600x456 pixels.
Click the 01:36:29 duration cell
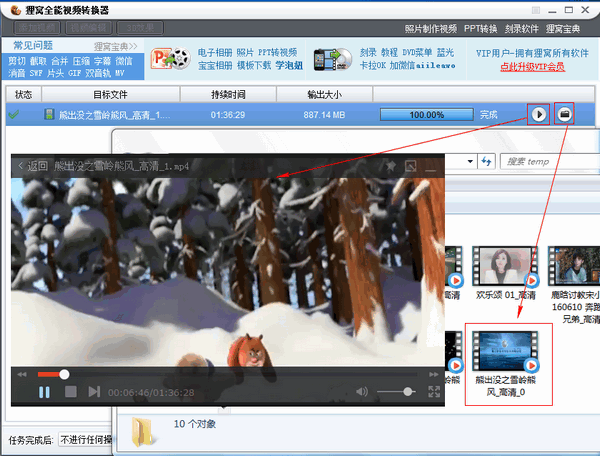(228, 115)
